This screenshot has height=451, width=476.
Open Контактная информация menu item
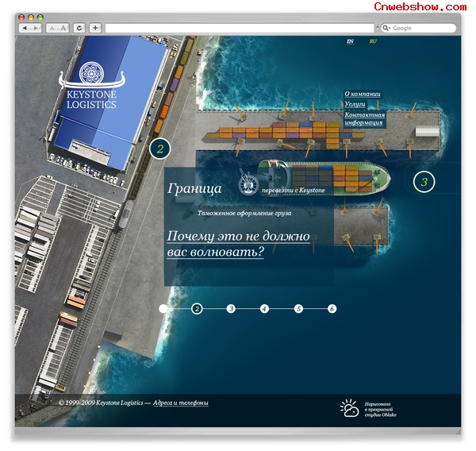[x=364, y=119]
